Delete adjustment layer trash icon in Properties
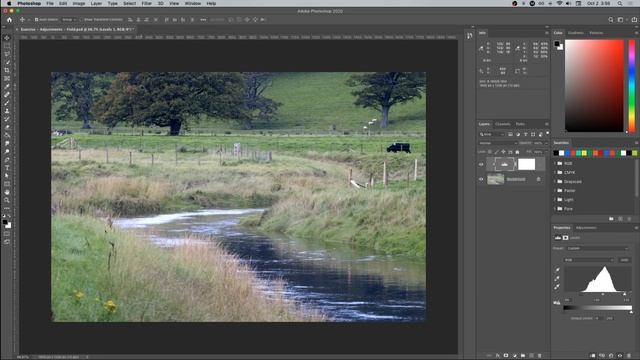 click(629, 356)
